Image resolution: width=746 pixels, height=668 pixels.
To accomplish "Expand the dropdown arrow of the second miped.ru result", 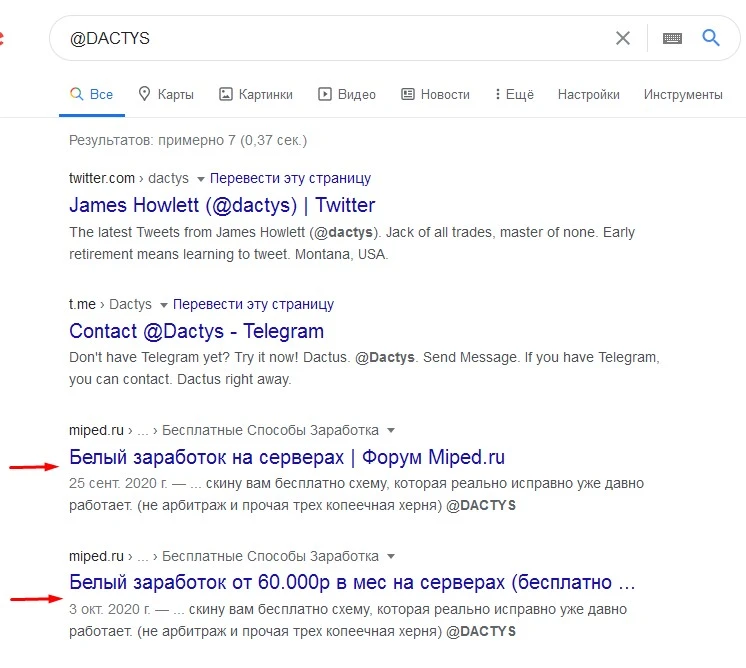I will tap(391, 556).
